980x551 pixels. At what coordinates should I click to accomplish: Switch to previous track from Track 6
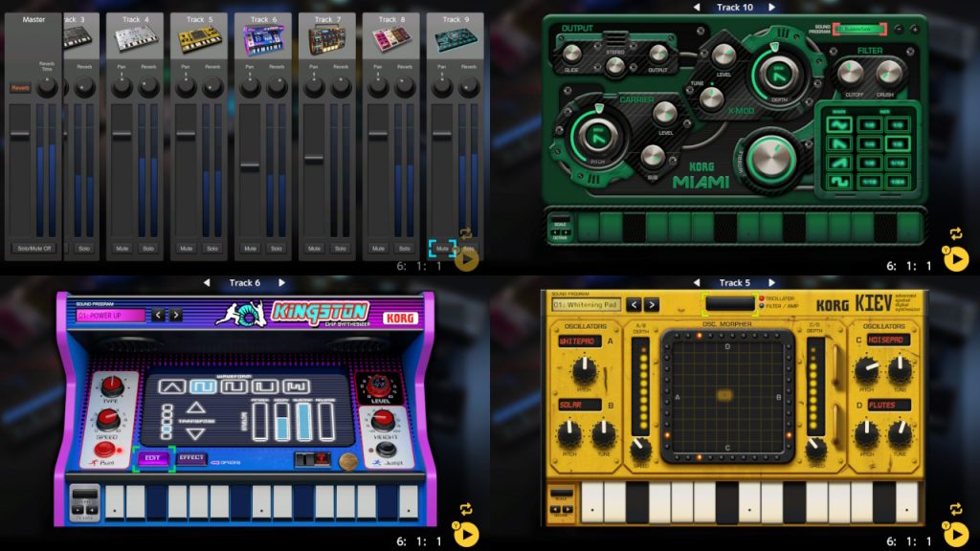click(x=205, y=283)
